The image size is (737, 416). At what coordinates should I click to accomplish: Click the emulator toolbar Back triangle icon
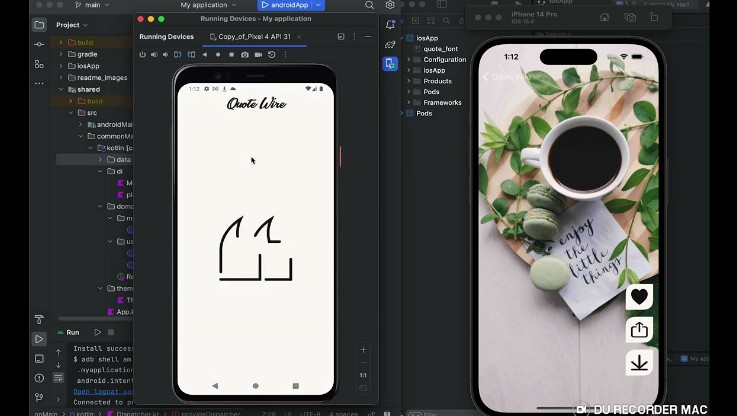click(x=204, y=55)
